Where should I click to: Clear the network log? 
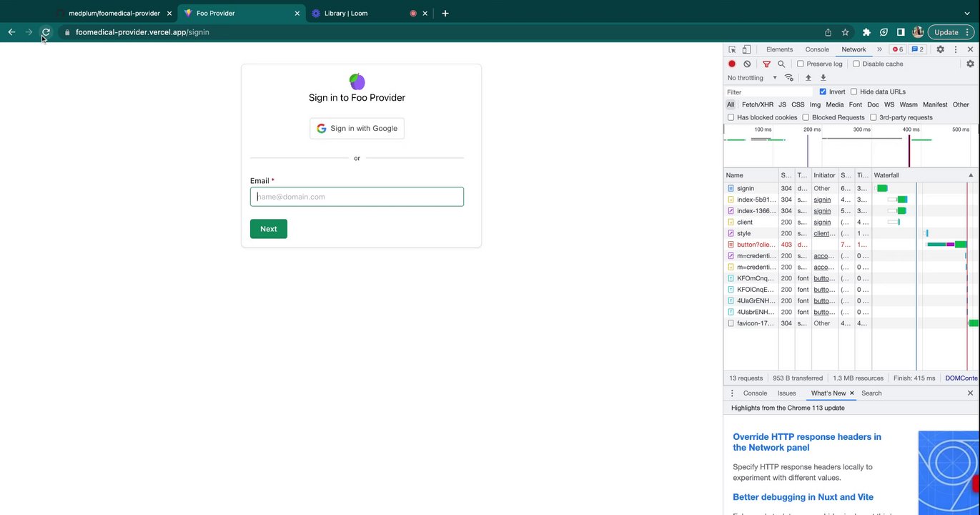(x=747, y=64)
